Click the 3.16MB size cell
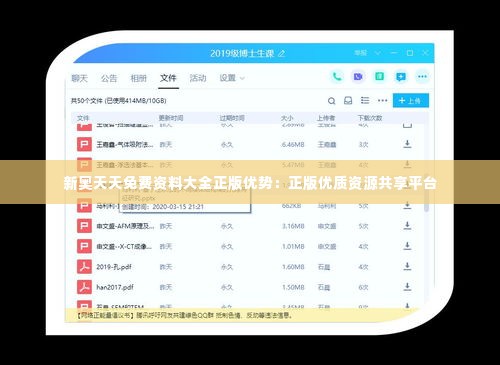 (293, 226)
